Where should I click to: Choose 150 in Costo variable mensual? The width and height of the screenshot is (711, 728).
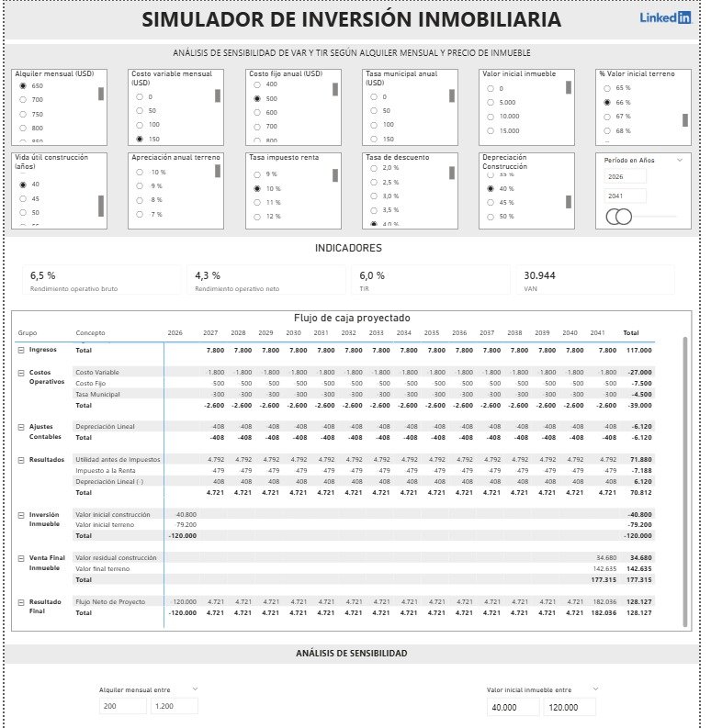(140, 139)
